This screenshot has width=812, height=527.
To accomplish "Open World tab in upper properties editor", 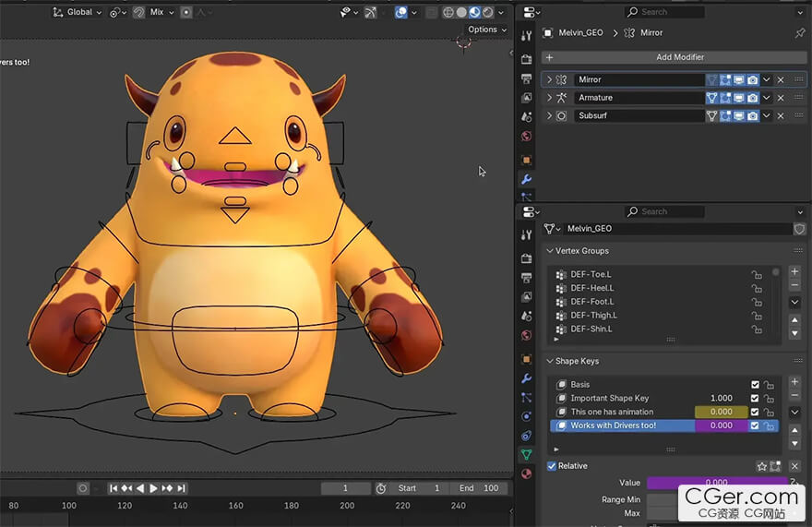I will [x=526, y=137].
